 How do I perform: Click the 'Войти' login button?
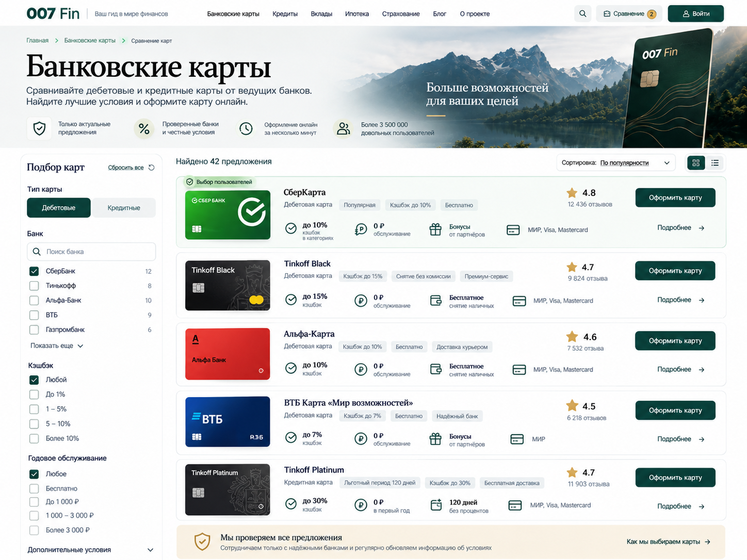tap(696, 14)
